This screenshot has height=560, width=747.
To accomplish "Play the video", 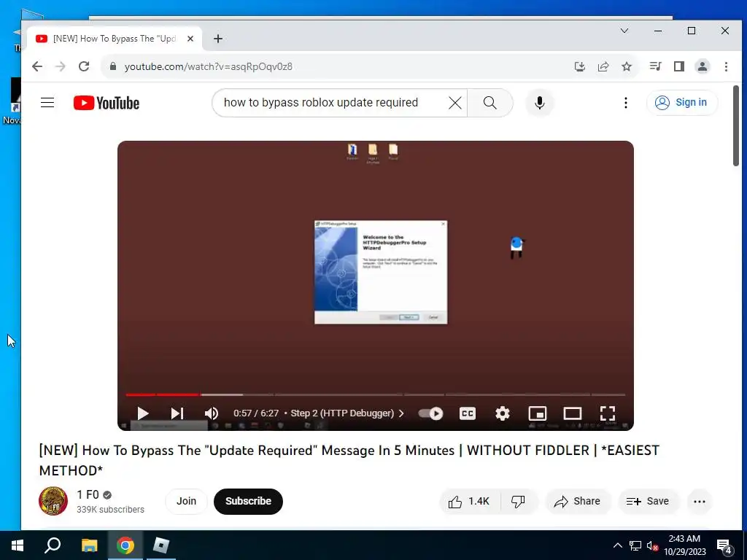I will (x=142, y=413).
